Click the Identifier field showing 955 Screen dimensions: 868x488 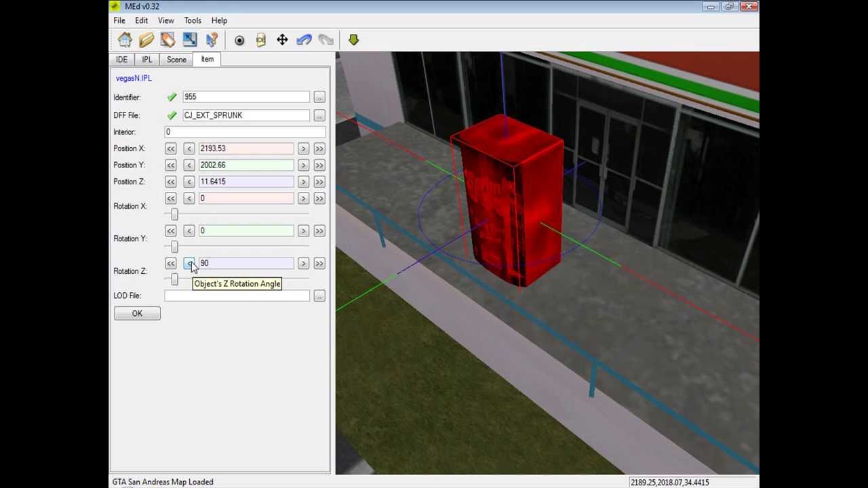(245, 97)
